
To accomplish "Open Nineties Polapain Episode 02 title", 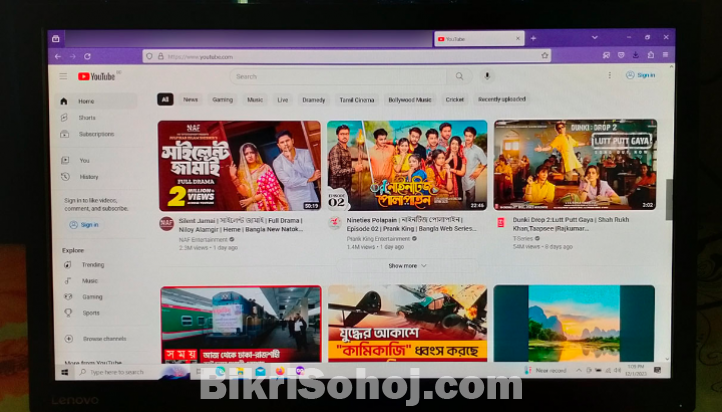I will pos(412,224).
